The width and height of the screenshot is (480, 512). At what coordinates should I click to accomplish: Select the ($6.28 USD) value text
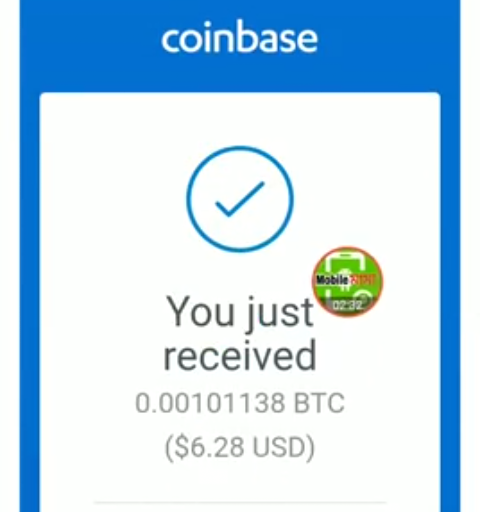[x=240, y=447]
